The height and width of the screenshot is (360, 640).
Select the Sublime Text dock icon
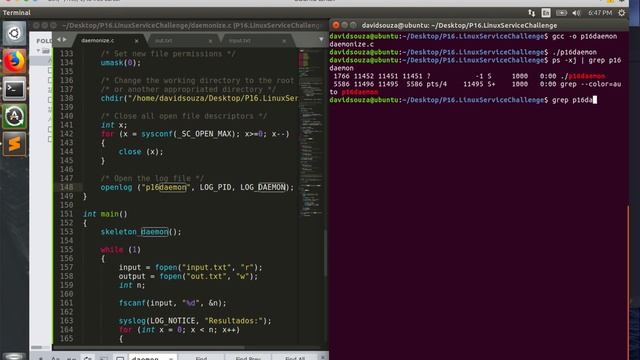tap(14, 144)
